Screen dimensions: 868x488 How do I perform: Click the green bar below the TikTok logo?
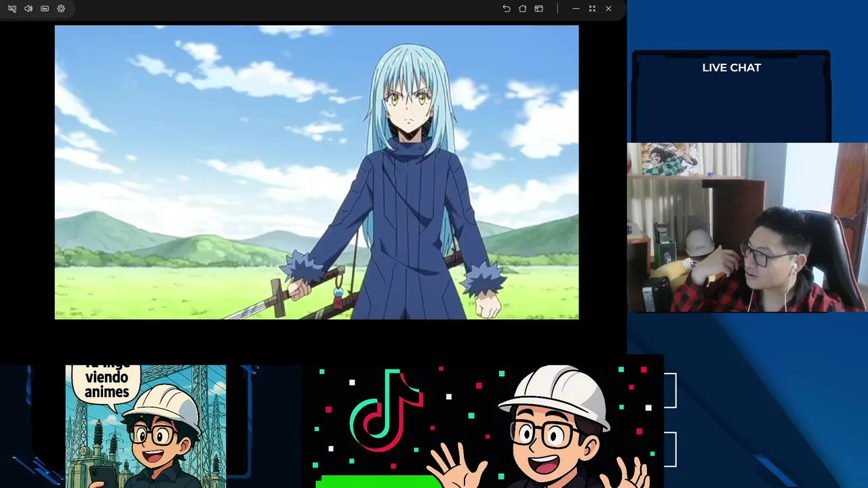380,481
